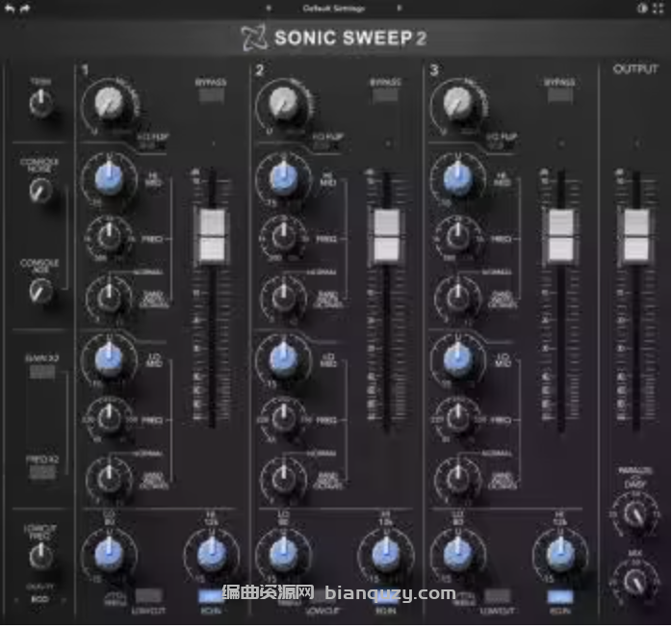Screen dimensions: 672x628
Task: Go to the previous preset arrow
Action: click(269, 8)
